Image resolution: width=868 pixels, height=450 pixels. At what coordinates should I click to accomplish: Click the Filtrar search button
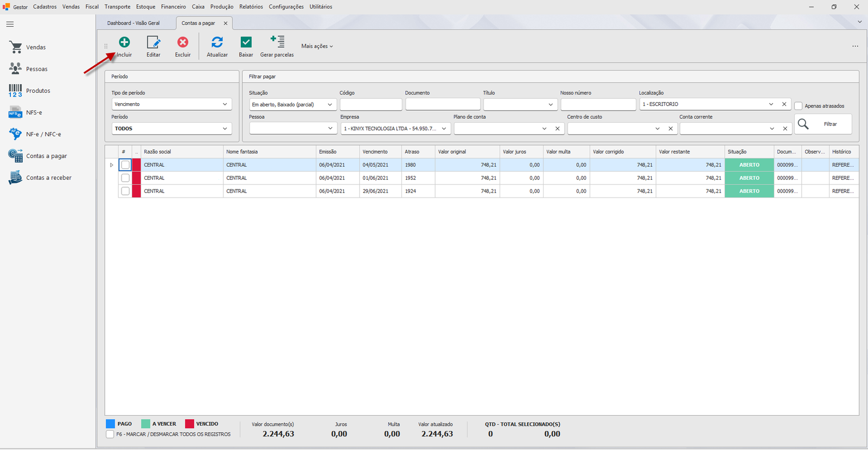823,124
